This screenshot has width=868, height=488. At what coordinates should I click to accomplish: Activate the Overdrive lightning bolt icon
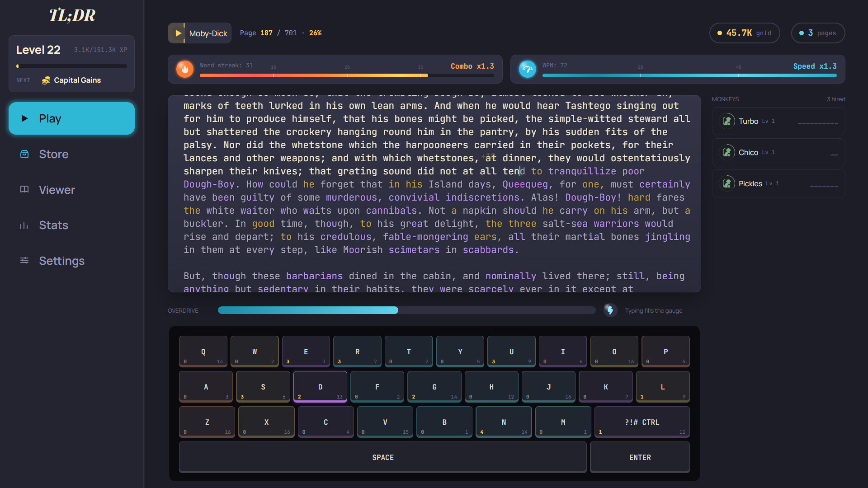coord(610,310)
